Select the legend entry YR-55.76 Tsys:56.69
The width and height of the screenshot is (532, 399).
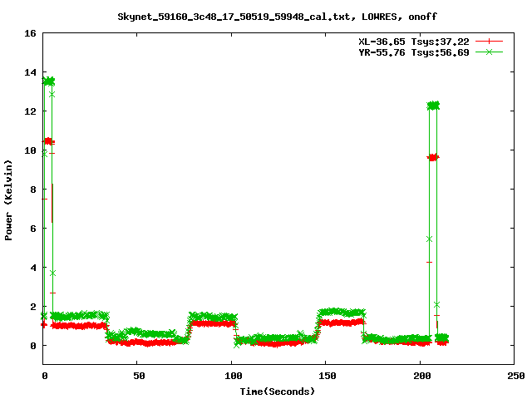point(414,52)
